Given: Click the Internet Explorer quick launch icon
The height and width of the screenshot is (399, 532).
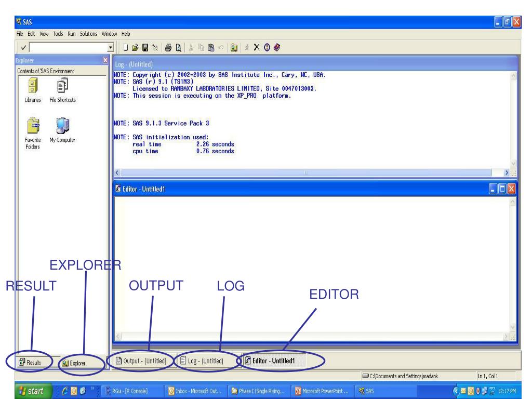Looking at the screenshot, I should coord(64,391).
